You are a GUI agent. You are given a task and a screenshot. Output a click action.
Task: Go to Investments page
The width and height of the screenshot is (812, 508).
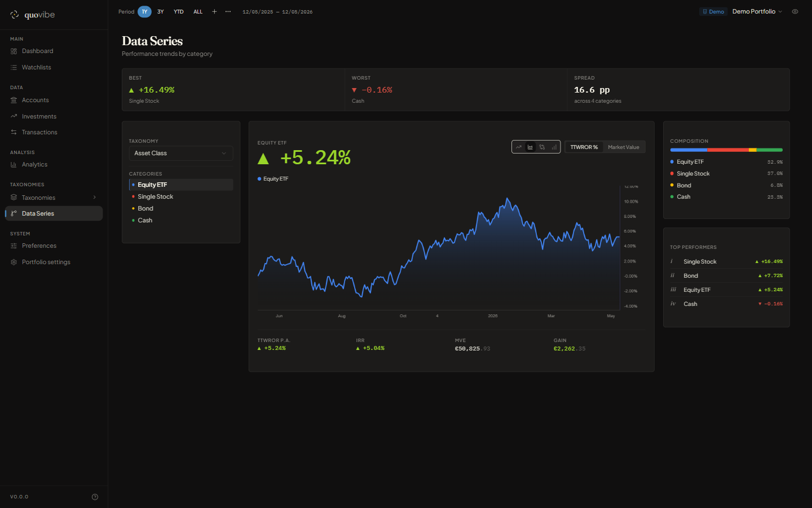click(54, 117)
